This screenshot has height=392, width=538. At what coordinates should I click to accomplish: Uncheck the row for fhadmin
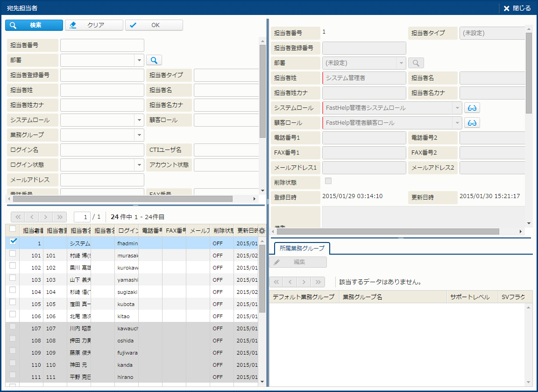pos(13,242)
